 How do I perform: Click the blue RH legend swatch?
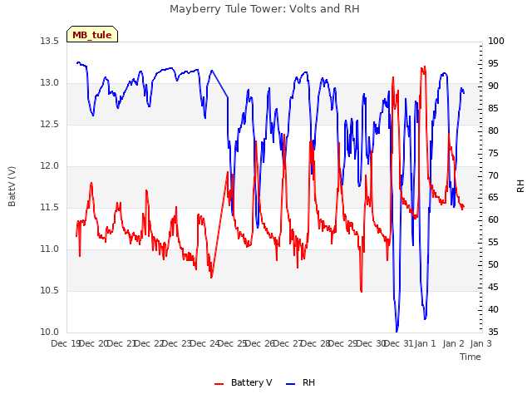(291, 384)
